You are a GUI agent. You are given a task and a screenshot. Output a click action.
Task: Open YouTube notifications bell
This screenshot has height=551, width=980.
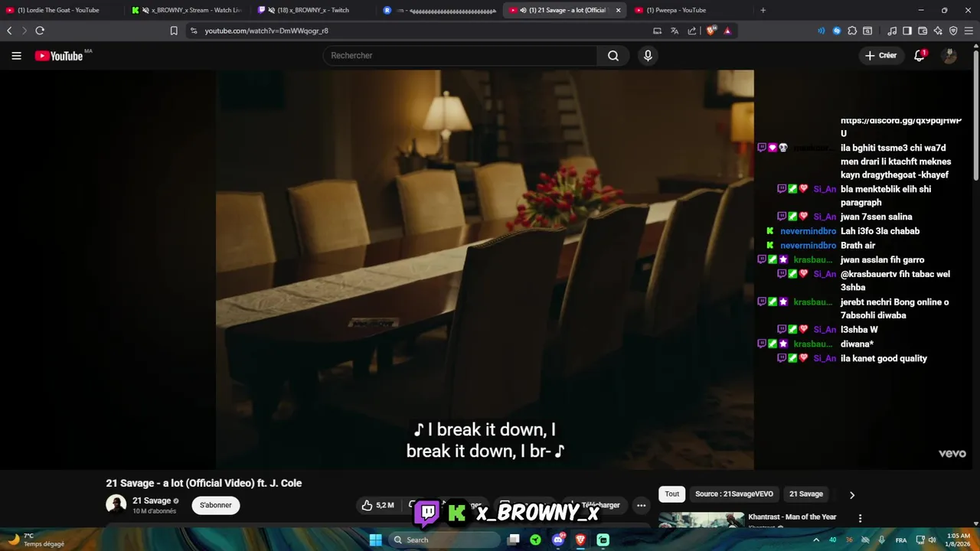tap(920, 56)
